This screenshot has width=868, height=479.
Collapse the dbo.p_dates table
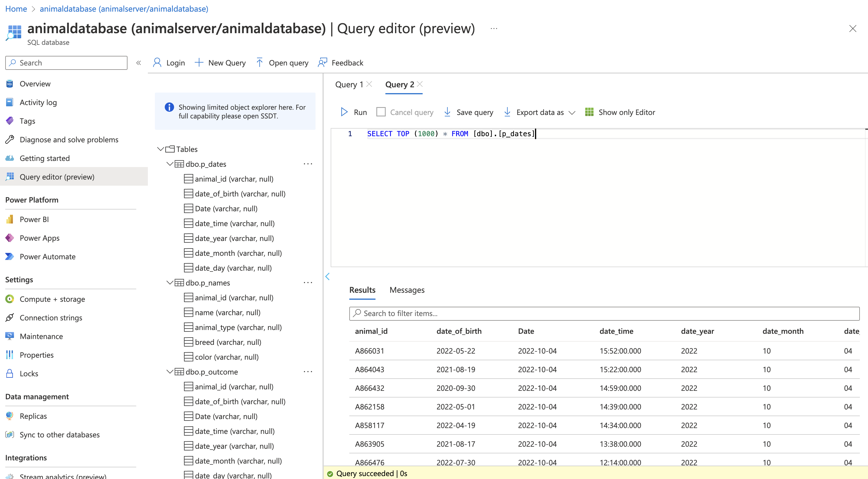pyautogui.click(x=170, y=164)
